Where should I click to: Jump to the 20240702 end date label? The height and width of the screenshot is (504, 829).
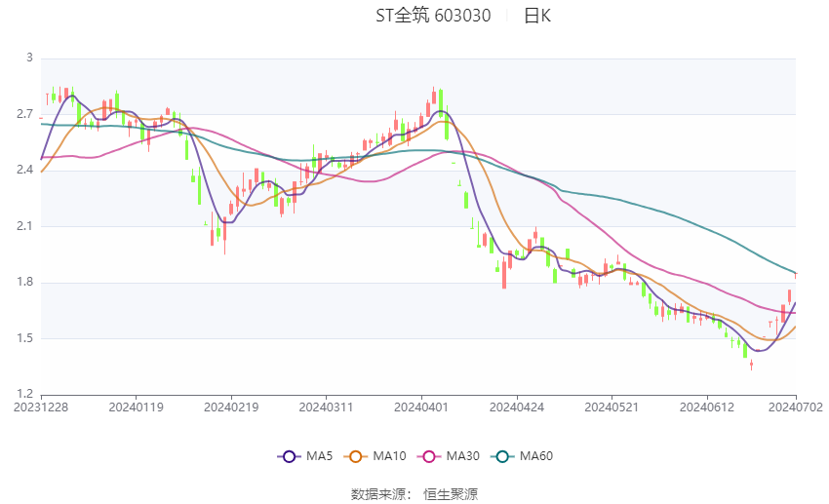coord(796,407)
